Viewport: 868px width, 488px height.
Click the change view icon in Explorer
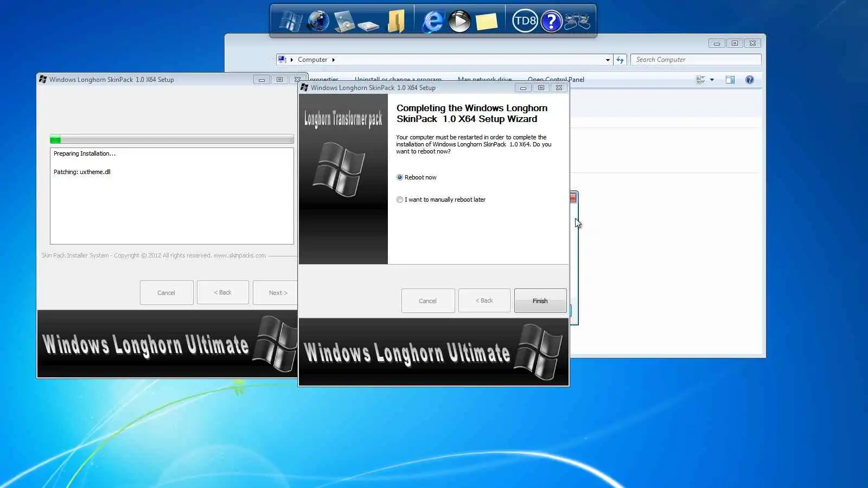click(x=700, y=80)
